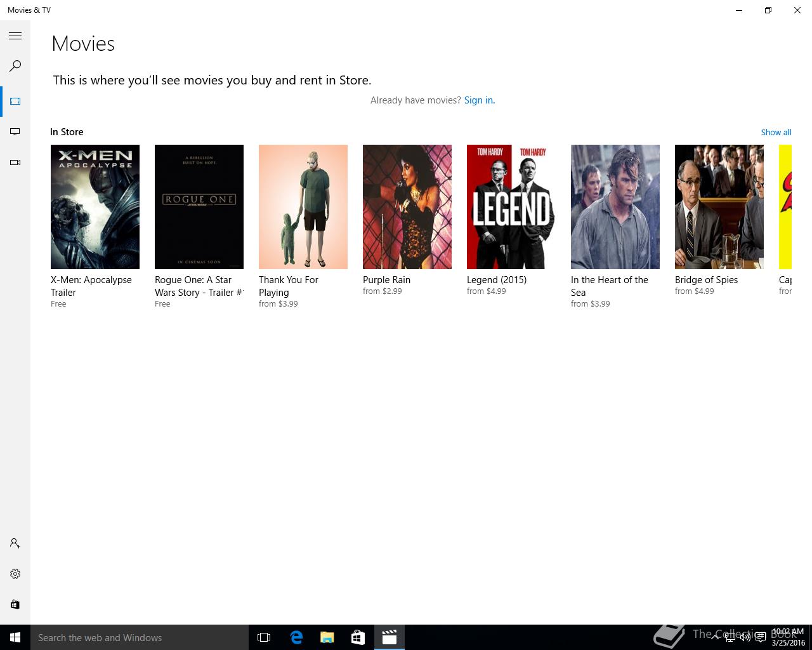Image resolution: width=812 pixels, height=650 pixels.
Task: Open the hamburger navigation menu
Action: point(15,36)
